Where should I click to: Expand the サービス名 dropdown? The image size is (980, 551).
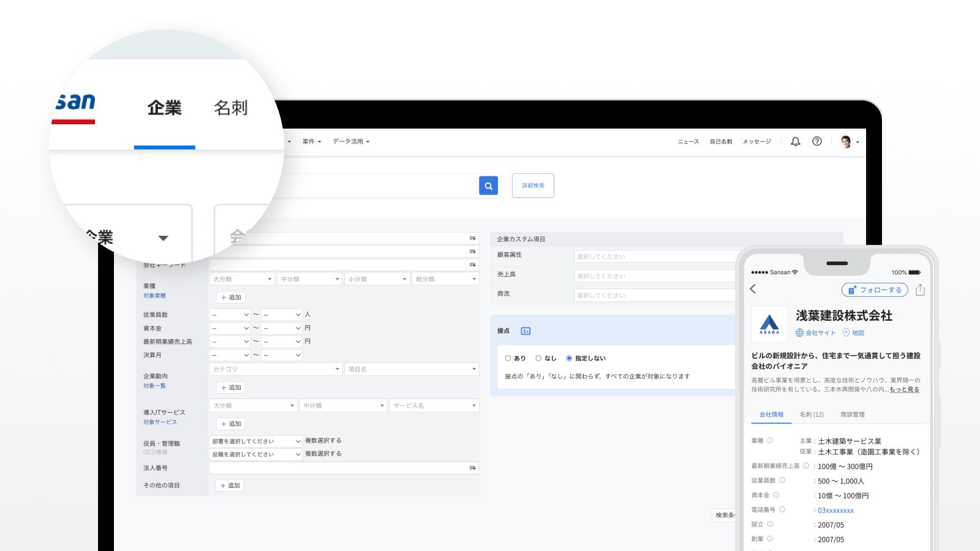(434, 405)
